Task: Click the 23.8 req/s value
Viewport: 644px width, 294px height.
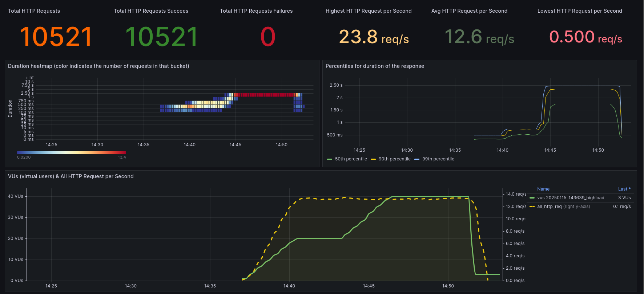Action: [x=374, y=37]
